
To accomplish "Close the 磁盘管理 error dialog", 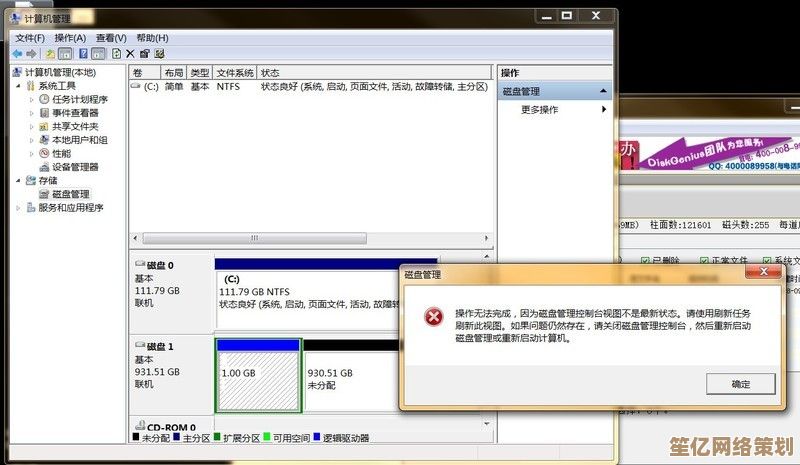I will click(x=763, y=272).
